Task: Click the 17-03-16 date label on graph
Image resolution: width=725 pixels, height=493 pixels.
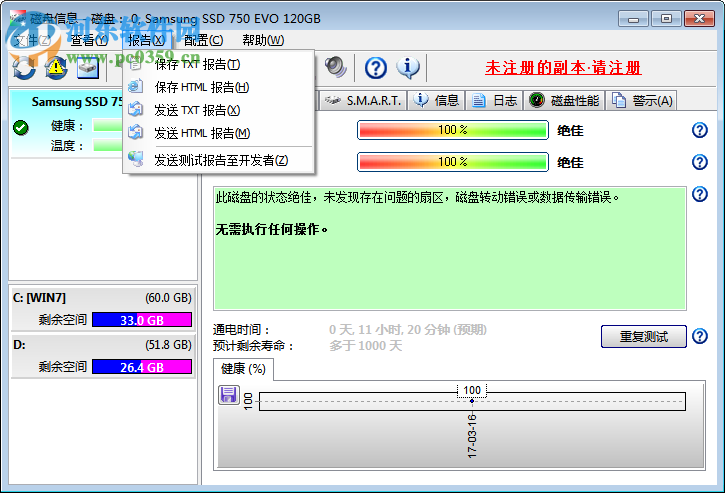Action: (472, 436)
